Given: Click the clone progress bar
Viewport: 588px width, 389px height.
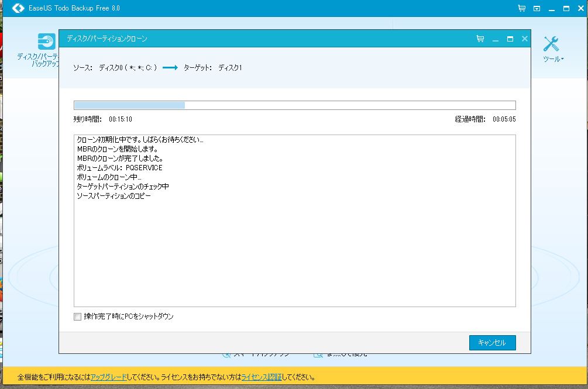Looking at the screenshot, I should coord(295,105).
